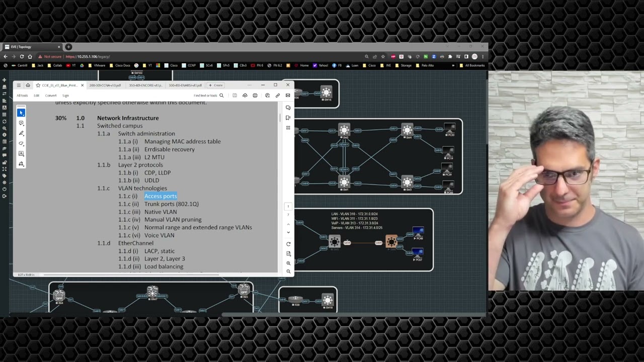The height and width of the screenshot is (362, 644).
Task: Print the PDF document
Action: (x=255, y=96)
